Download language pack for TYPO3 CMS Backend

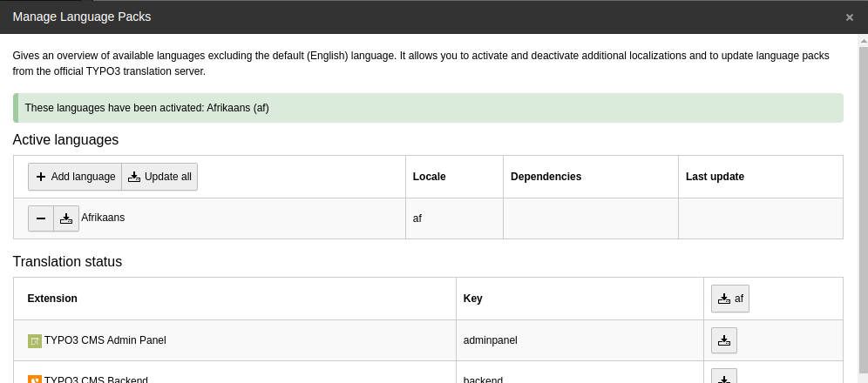click(724, 378)
